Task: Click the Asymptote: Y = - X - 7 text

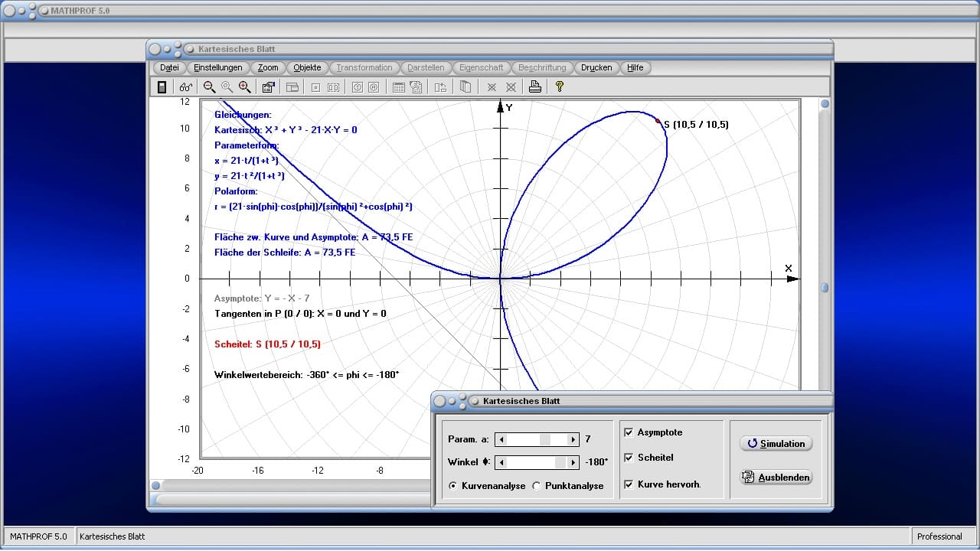Action: point(262,298)
